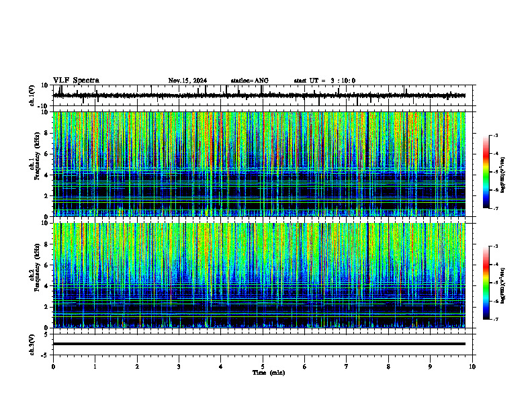The height and width of the screenshot is (411, 532).
Task: Click inside the ch.1 voltage waveform panel
Action: click(263, 95)
